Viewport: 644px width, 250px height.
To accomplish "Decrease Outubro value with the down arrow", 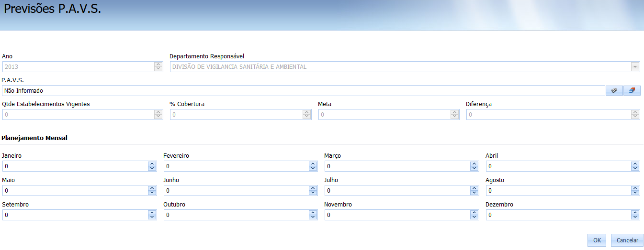I will 313,217.
